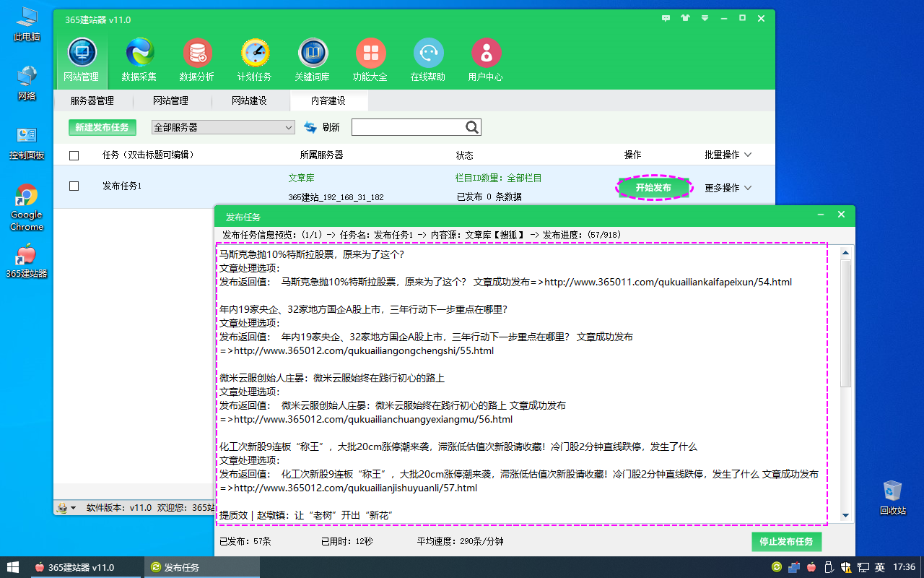
Task: Click the 平均速度：290条/分钟 text
Action: click(460, 541)
